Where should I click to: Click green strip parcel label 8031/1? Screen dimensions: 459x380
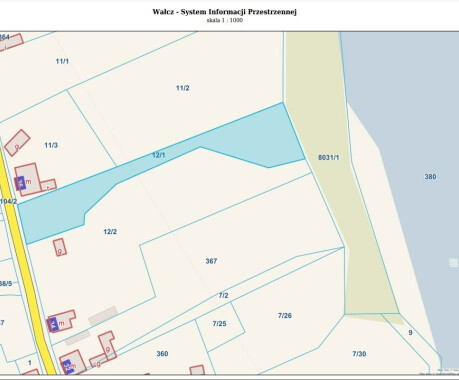[328, 157]
